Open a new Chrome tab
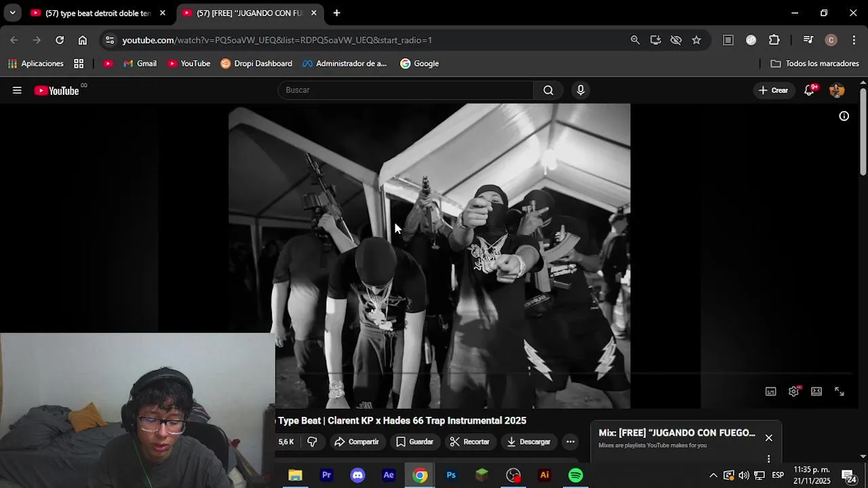868x488 pixels. [337, 13]
